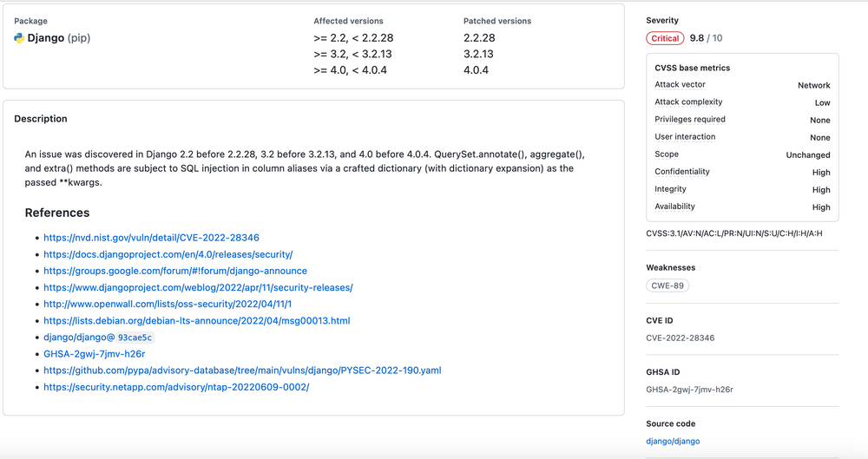Click the CVSS vector string text
This screenshot has width=868, height=459.
(733, 233)
